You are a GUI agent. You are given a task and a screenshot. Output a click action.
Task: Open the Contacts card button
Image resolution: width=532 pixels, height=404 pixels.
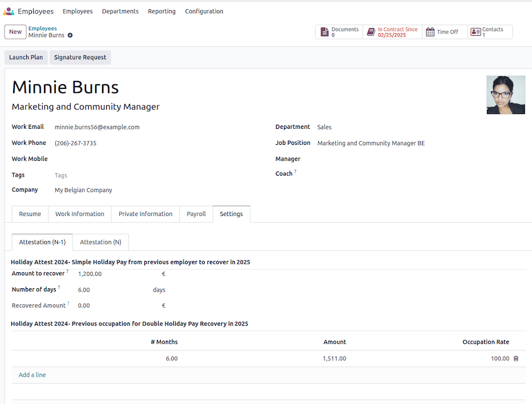pos(489,32)
